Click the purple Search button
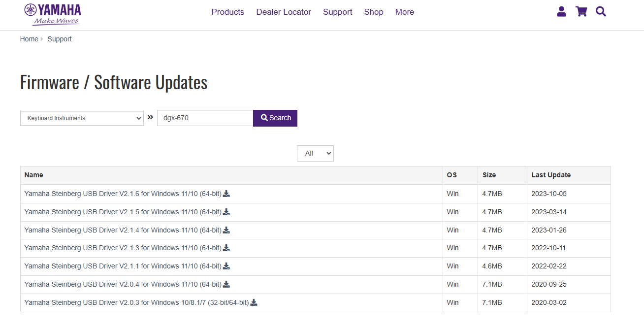This screenshot has height=330, width=644. (275, 118)
